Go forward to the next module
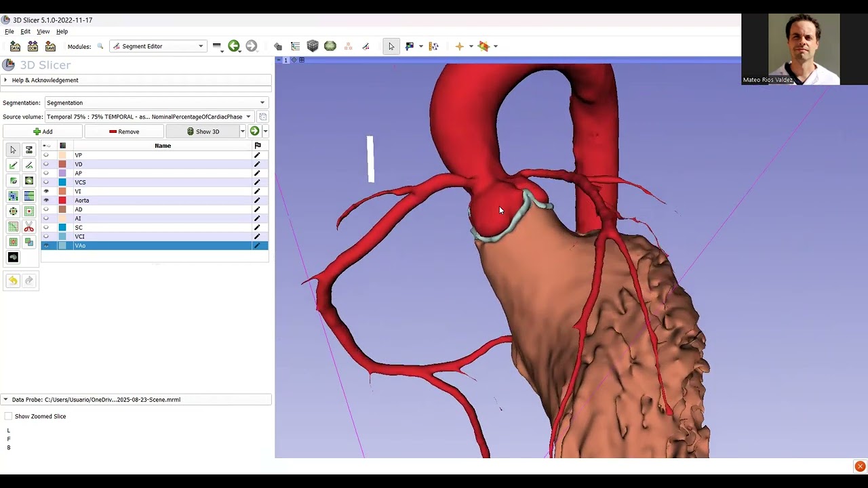Screen dimensions: 868x488 pyautogui.click(x=252, y=46)
